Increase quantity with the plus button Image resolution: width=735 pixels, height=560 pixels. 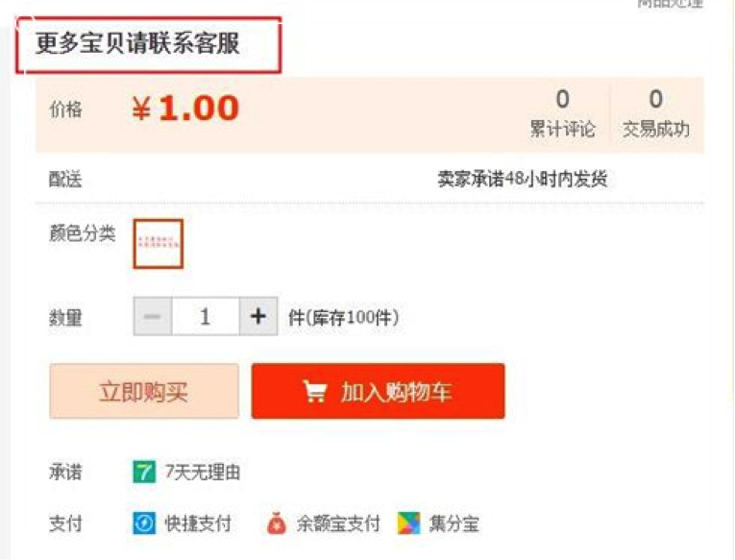258,316
